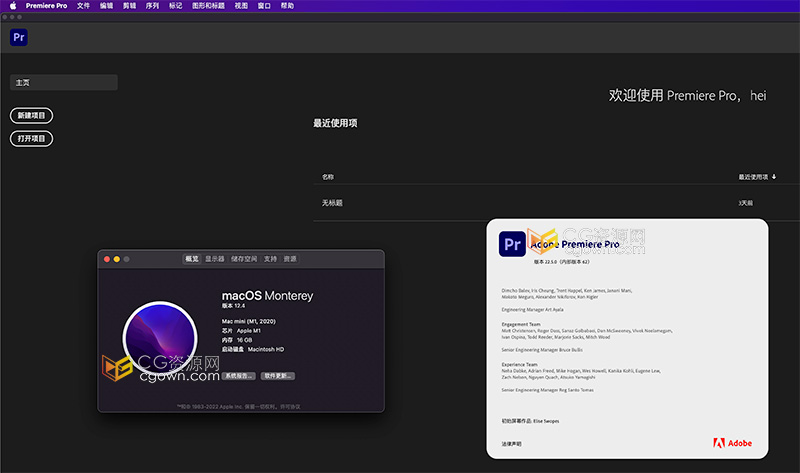Viewport: 800px width, 473px height.
Task: Click the 打开项目 button
Action: click(31, 138)
